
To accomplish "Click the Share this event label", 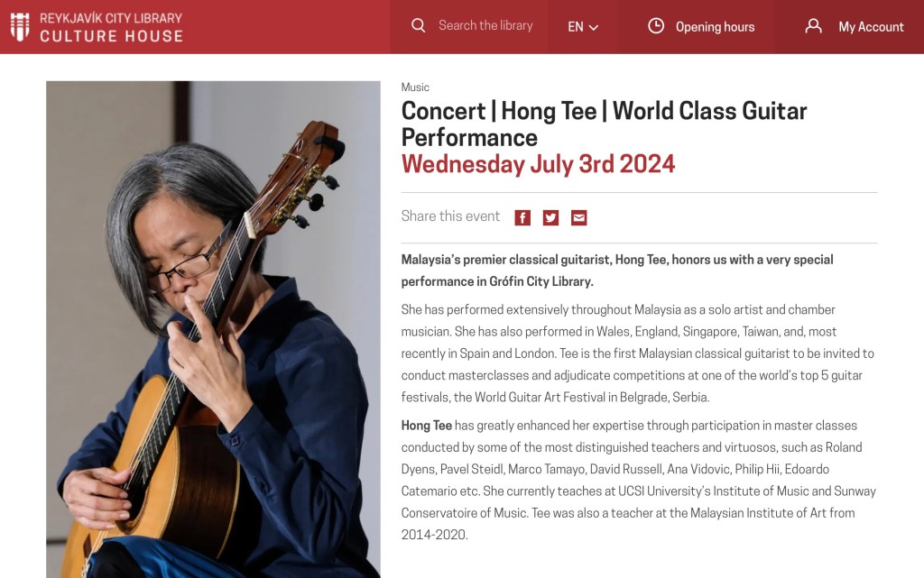I will (450, 216).
